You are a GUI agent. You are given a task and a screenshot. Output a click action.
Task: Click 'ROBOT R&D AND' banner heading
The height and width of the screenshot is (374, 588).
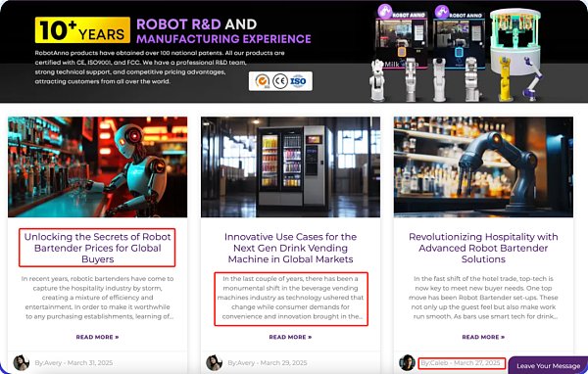coord(197,24)
